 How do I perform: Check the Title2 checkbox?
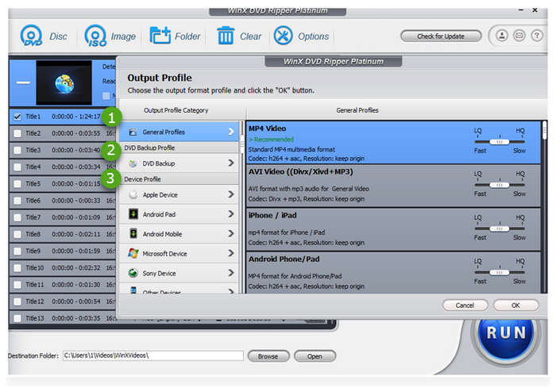[x=17, y=133]
